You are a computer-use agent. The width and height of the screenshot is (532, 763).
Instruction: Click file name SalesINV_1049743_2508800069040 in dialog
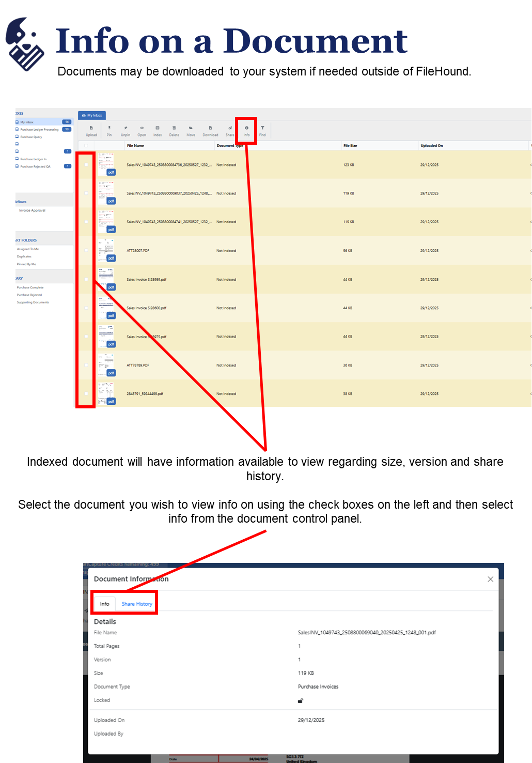[367, 632]
